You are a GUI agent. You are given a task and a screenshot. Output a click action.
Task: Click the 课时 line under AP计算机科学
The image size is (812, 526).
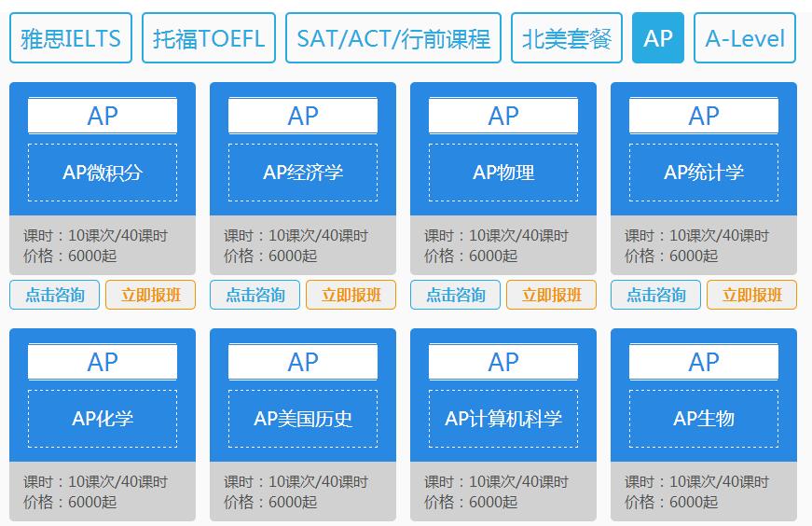click(x=497, y=482)
